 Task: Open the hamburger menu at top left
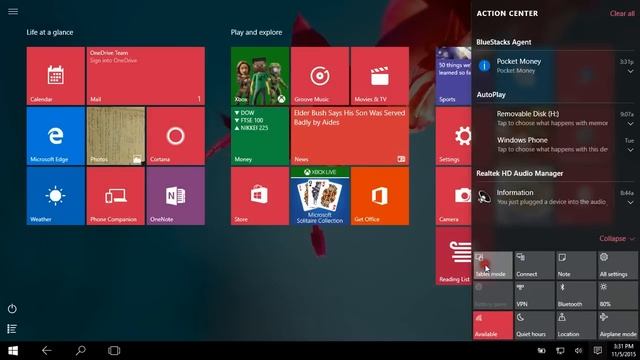(13, 11)
